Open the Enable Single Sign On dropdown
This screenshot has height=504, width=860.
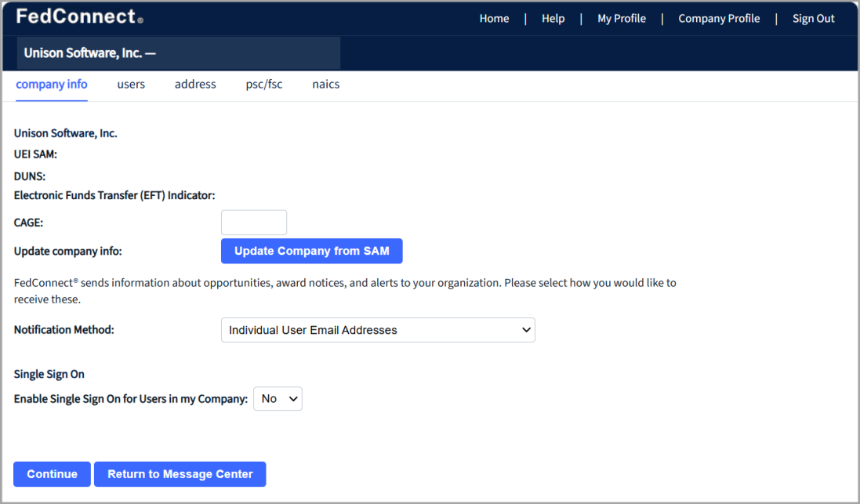click(x=278, y=399)
